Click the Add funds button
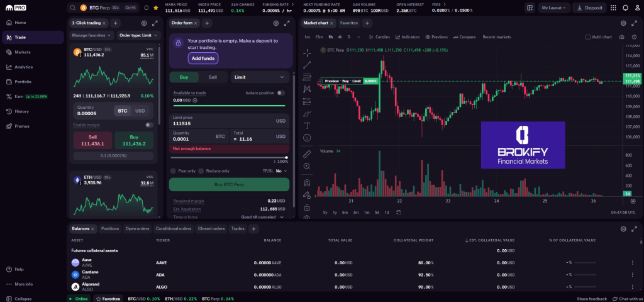 point(203,58)
